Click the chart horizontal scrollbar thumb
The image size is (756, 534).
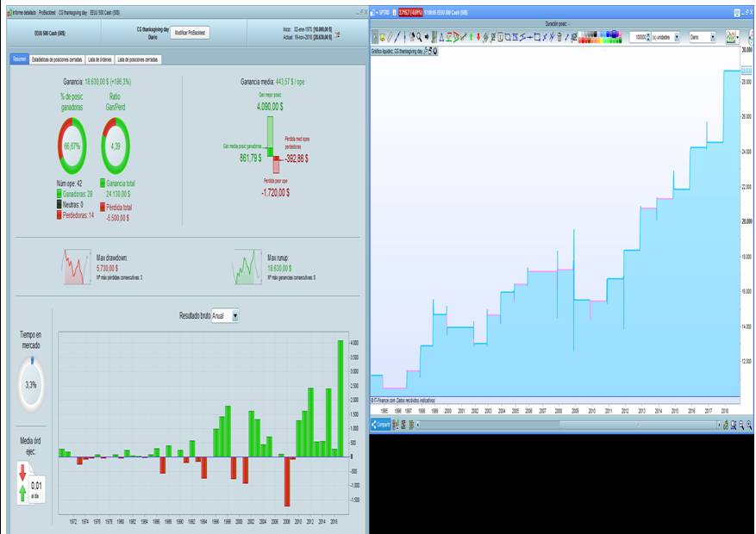(x=639, y=425)
